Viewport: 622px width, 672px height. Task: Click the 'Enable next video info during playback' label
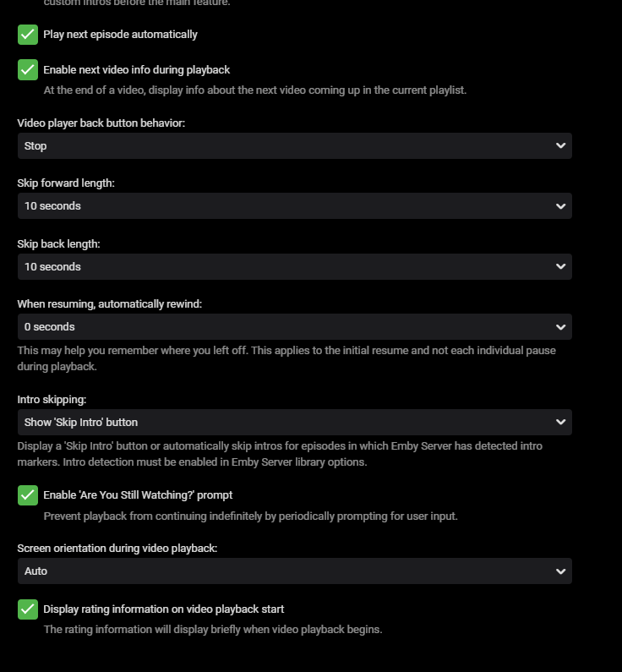click(136, 70)
